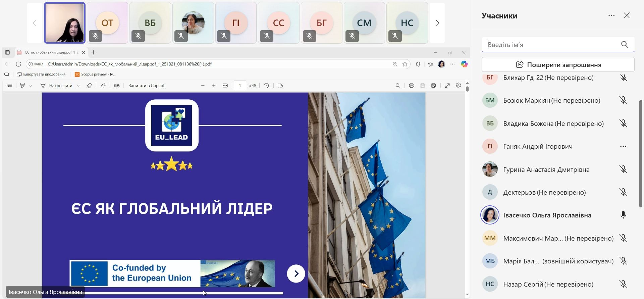Switch page view layout icon
Screen dimensions: 644x299
(280, 86)
